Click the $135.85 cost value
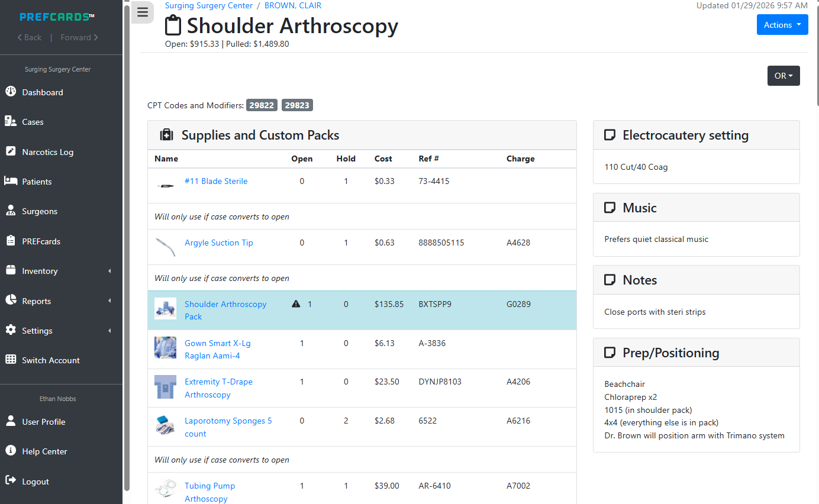 pyautogui.click(x=389, y=304)
